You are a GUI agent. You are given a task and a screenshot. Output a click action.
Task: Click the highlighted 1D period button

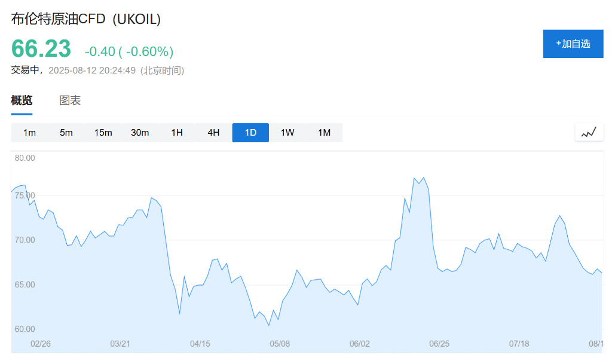pyautogui.click(x=250, y=133)
